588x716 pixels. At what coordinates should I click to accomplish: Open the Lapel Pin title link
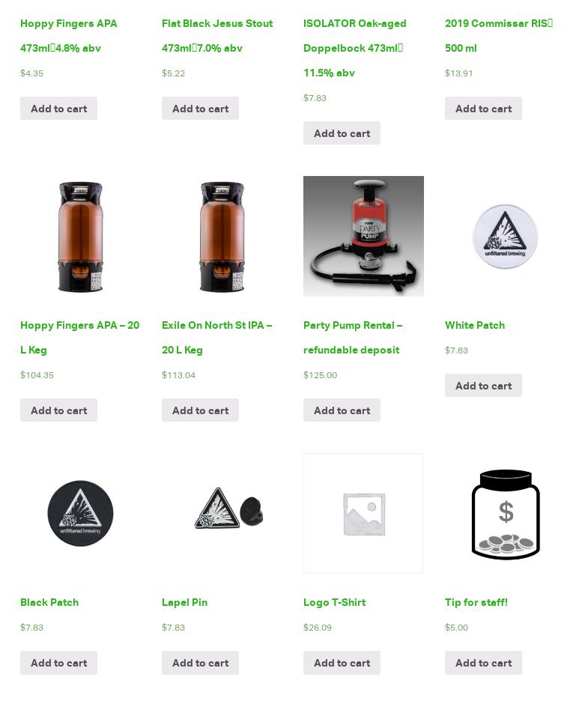(x=184, y=603)
